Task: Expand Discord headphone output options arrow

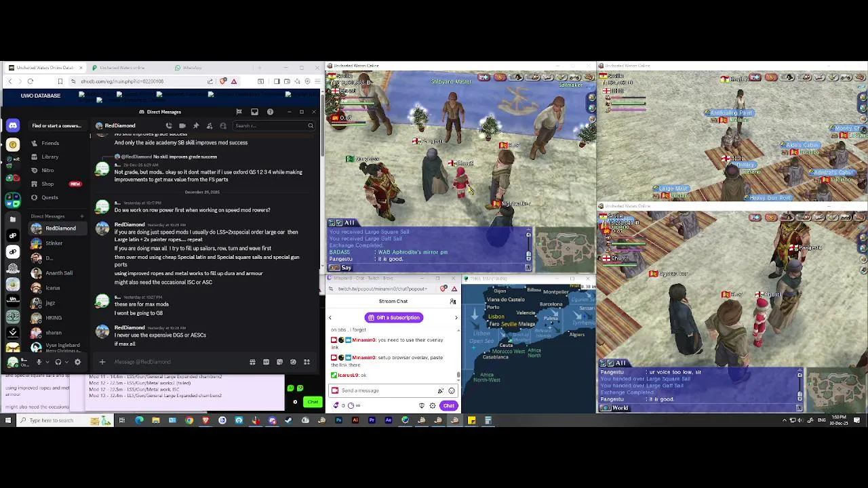Action: 67,362
